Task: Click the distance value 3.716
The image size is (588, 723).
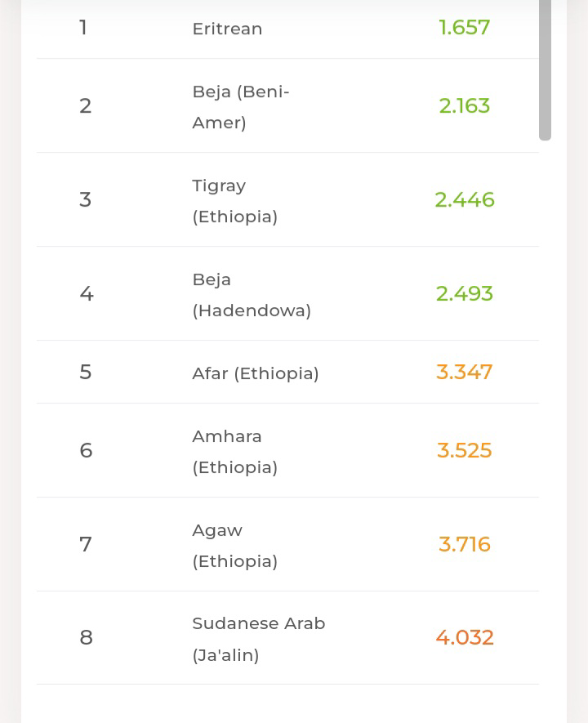Action: pyautogui.click(x=464, y=545)
